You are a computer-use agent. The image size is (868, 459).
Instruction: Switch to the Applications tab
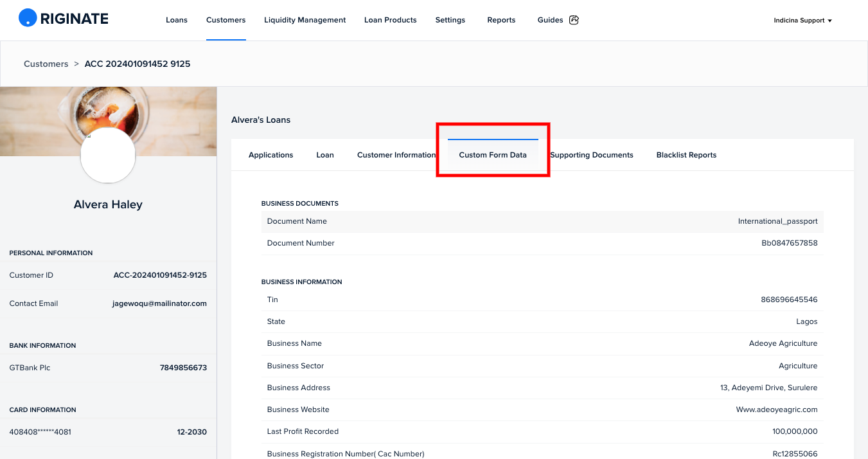coord(271,155)
